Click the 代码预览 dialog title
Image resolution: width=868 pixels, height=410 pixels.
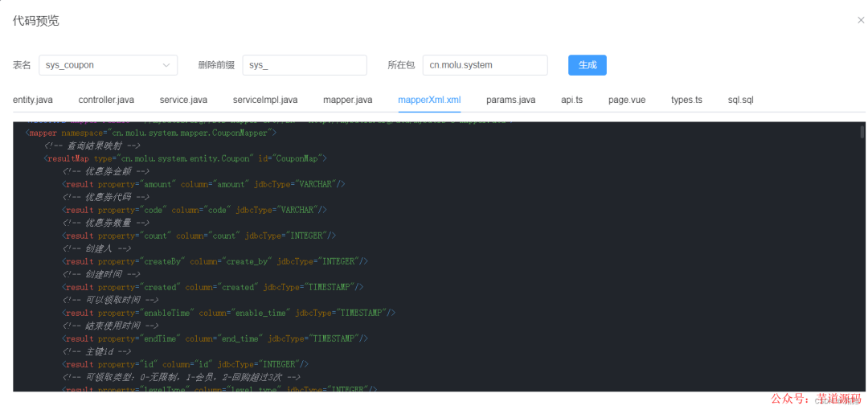pos(36,21)
